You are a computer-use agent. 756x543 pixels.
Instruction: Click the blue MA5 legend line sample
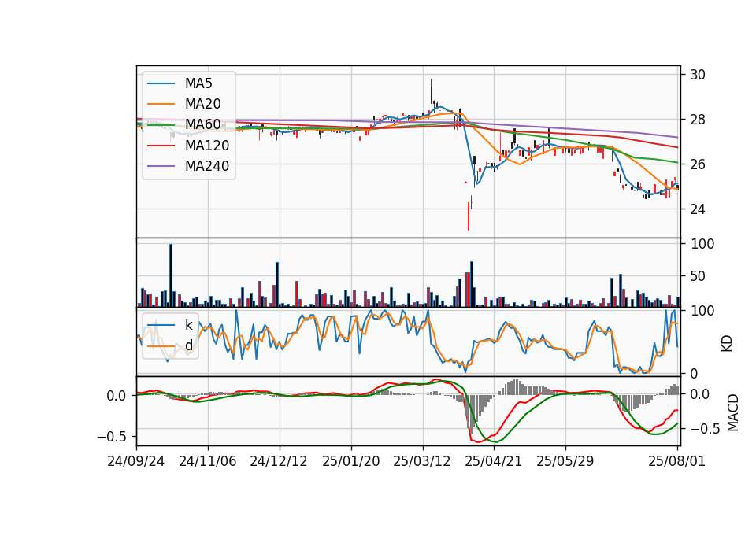click(161, 83)
